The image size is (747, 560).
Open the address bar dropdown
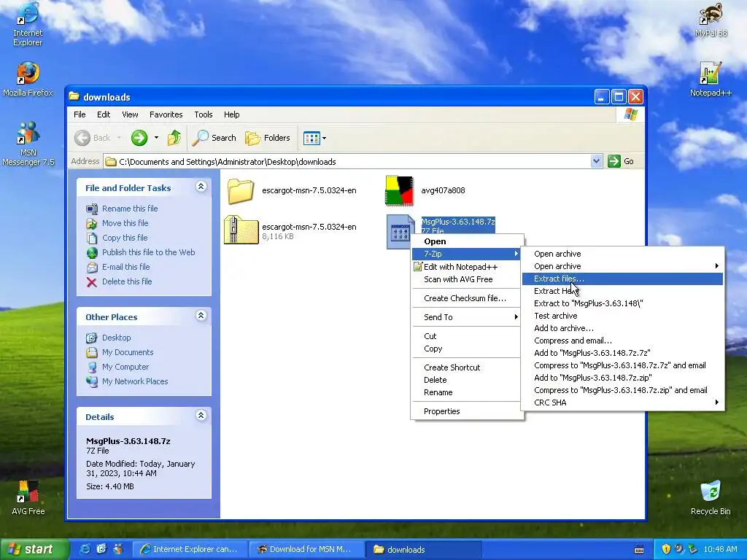pyautogui.click(x=596, y=161)
